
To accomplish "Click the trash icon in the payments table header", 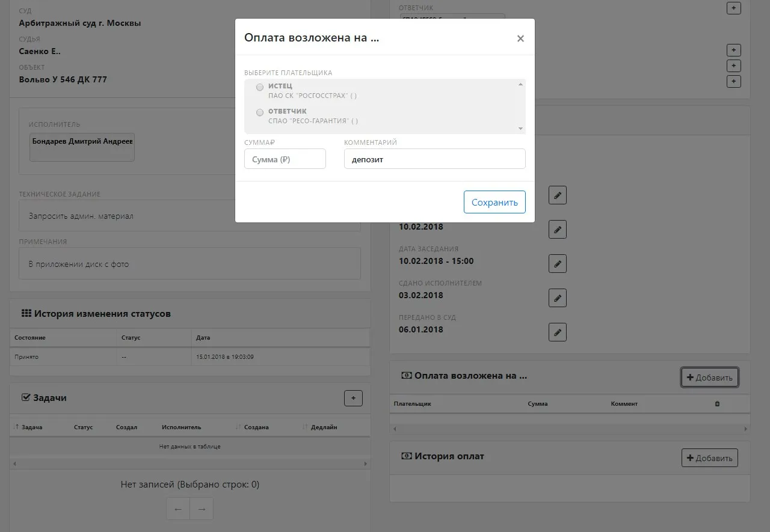I will pos(717,403).
